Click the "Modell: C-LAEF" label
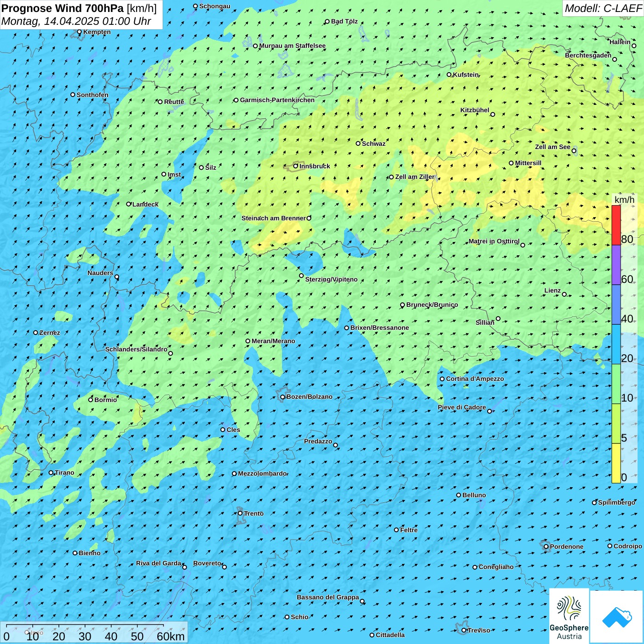 click(603, 8)
